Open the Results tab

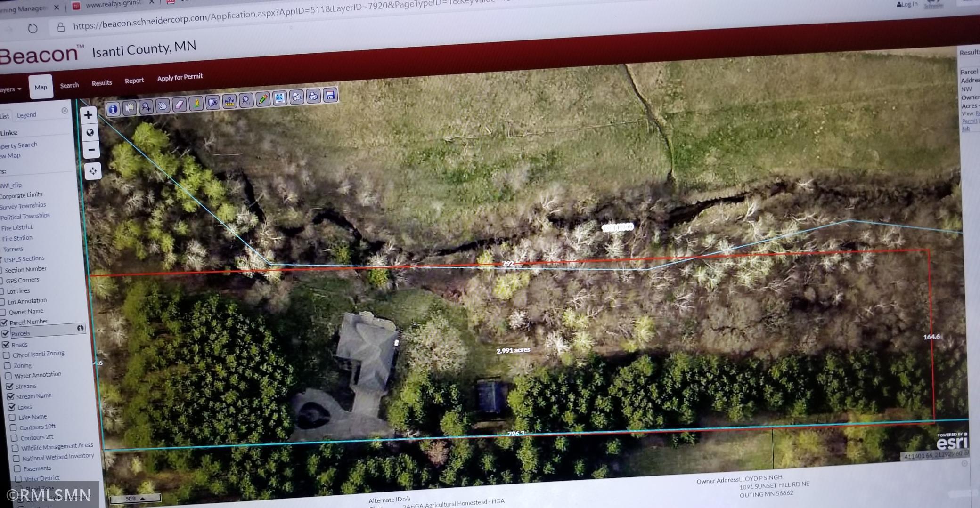pyautogui.click(x=102, y=83)
